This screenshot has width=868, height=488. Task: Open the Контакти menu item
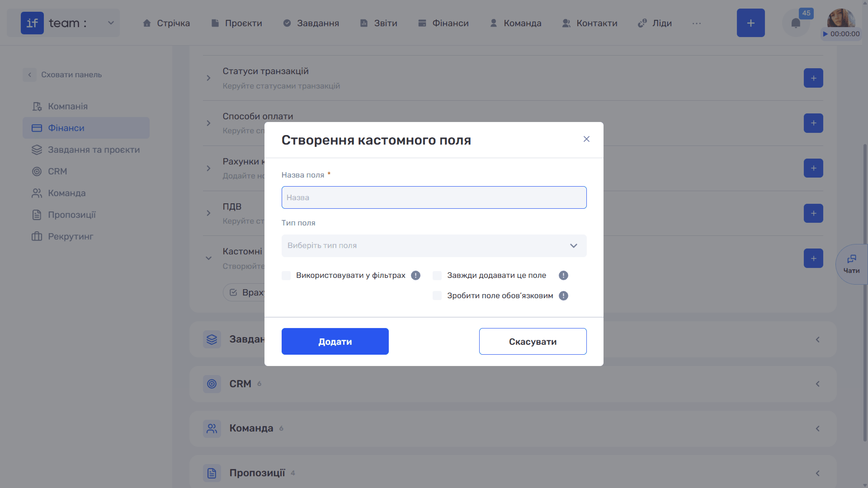[590, 23]
